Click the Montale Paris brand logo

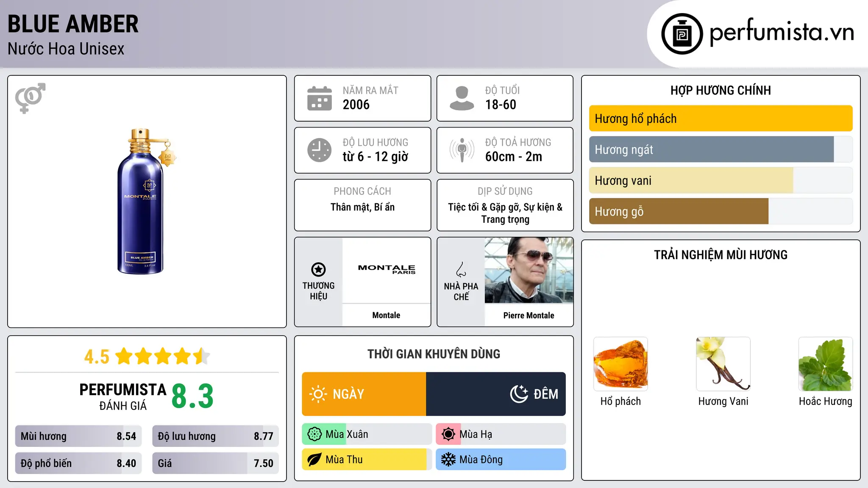click(387, 269)
